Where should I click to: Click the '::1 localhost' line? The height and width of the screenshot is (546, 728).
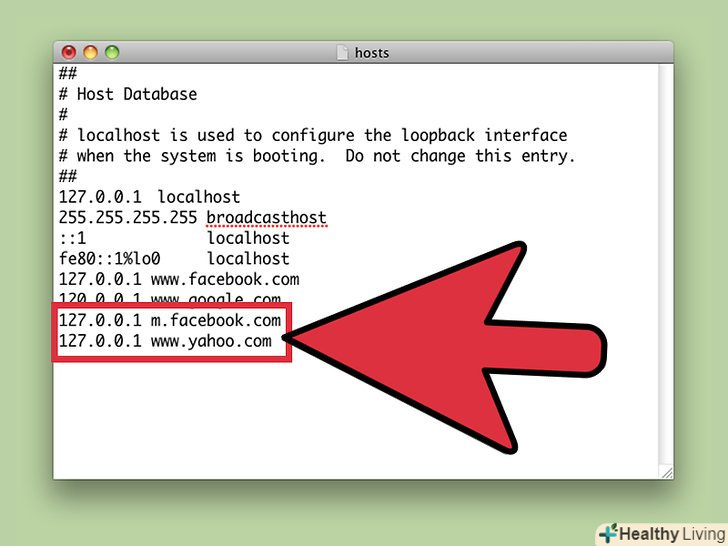[175, 238]
